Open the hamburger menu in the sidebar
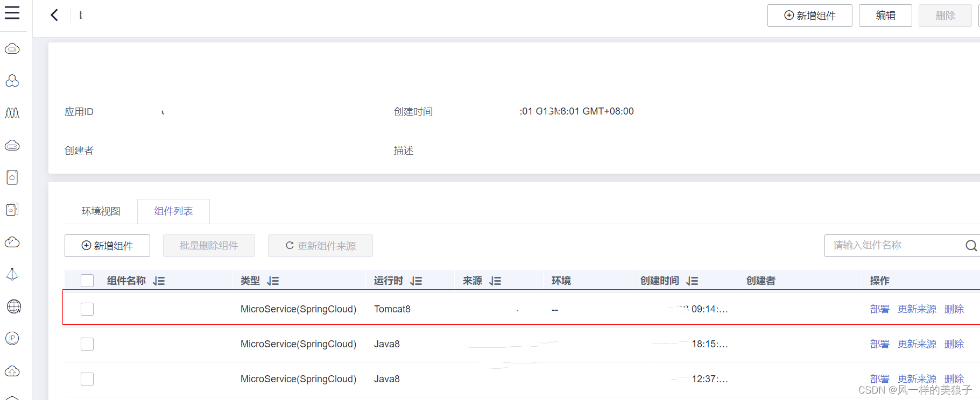This screenshot has width=980, height=400. point(12,13)
